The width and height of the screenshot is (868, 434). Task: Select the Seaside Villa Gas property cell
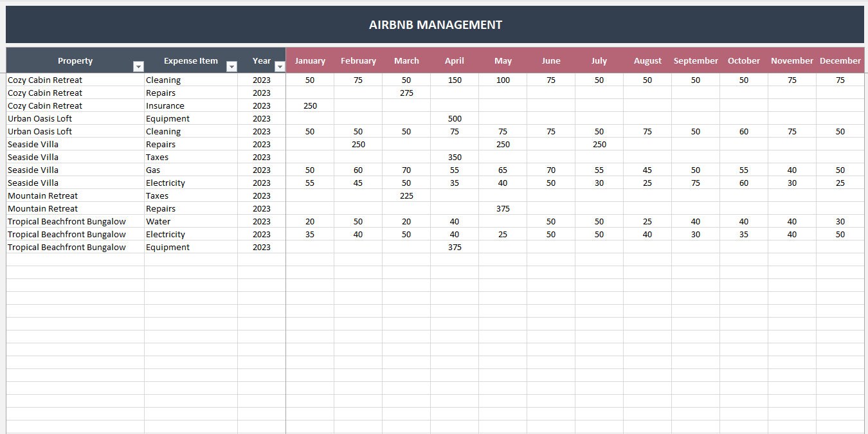pyautogui.click(x=75, y=170)
